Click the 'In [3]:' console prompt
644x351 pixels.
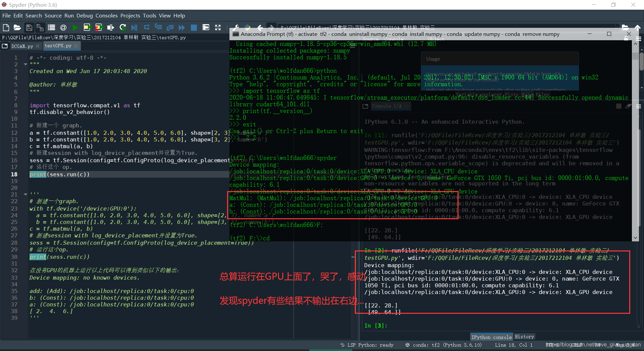(376, 326)
